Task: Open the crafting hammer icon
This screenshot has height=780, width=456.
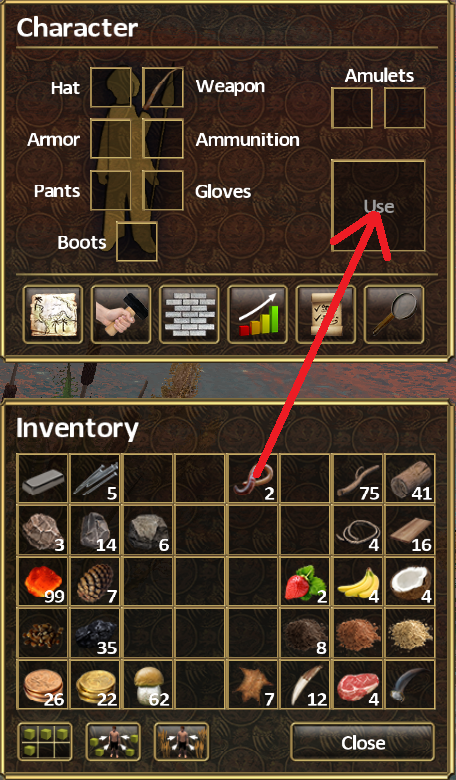Action: click(x=121, y=314)
